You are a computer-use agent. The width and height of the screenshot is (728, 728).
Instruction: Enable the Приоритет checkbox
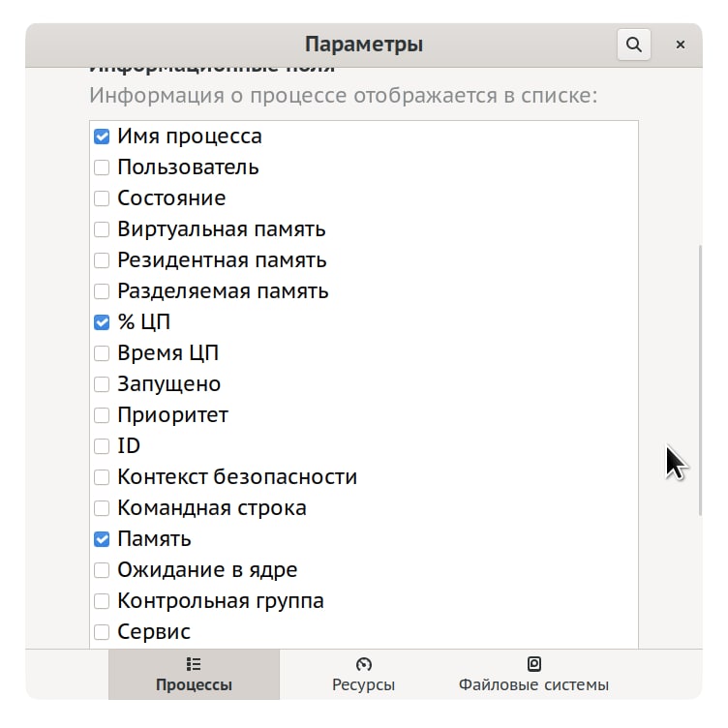click(102, 415)
